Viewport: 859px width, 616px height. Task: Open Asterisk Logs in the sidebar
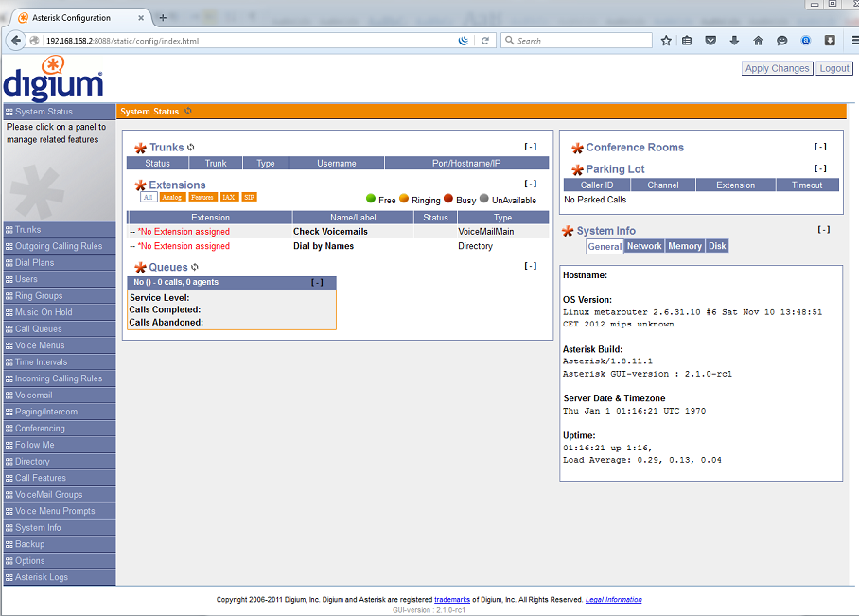coord(60,577)
